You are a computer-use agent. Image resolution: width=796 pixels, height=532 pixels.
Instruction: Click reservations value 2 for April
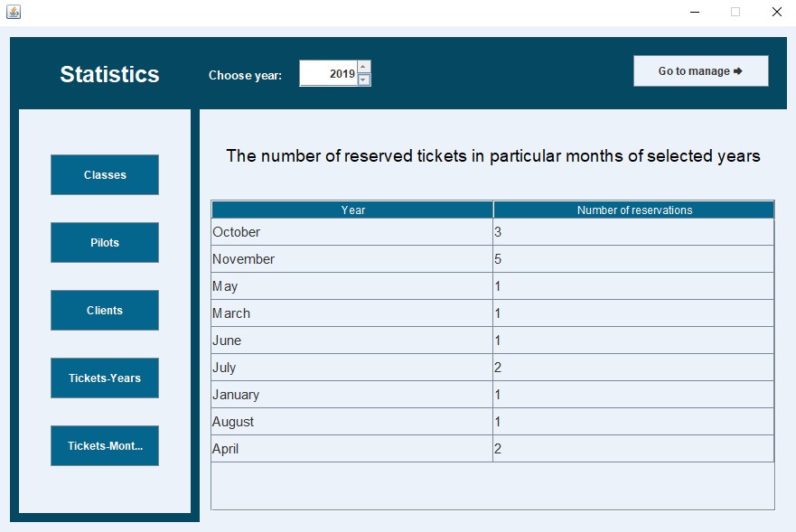click(633, 449)
